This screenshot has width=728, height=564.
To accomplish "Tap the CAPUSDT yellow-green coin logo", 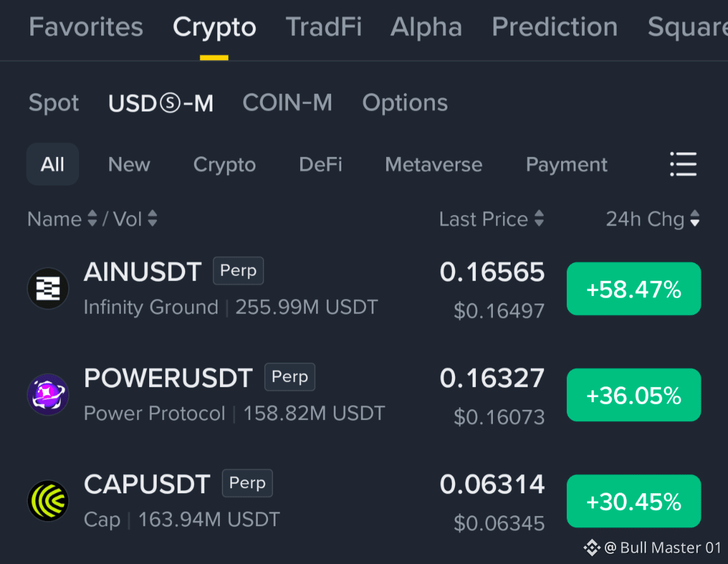I will pyautogui.click(x=48, y=501).
